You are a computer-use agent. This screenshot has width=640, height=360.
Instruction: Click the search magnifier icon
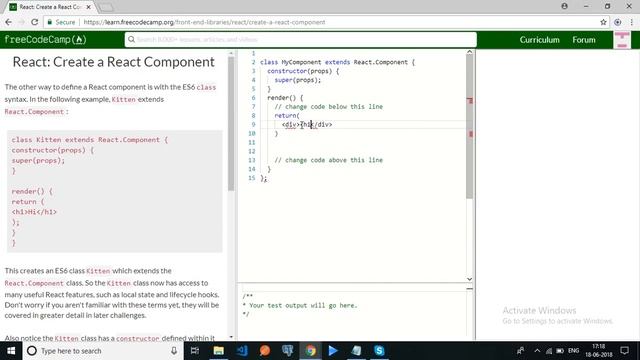131,40
